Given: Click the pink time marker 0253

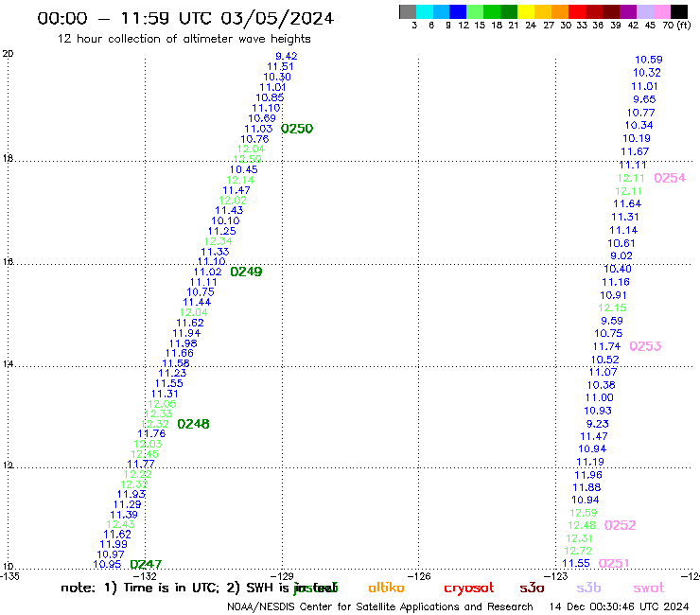Looking at the screenshot, I should coord(645,346).
